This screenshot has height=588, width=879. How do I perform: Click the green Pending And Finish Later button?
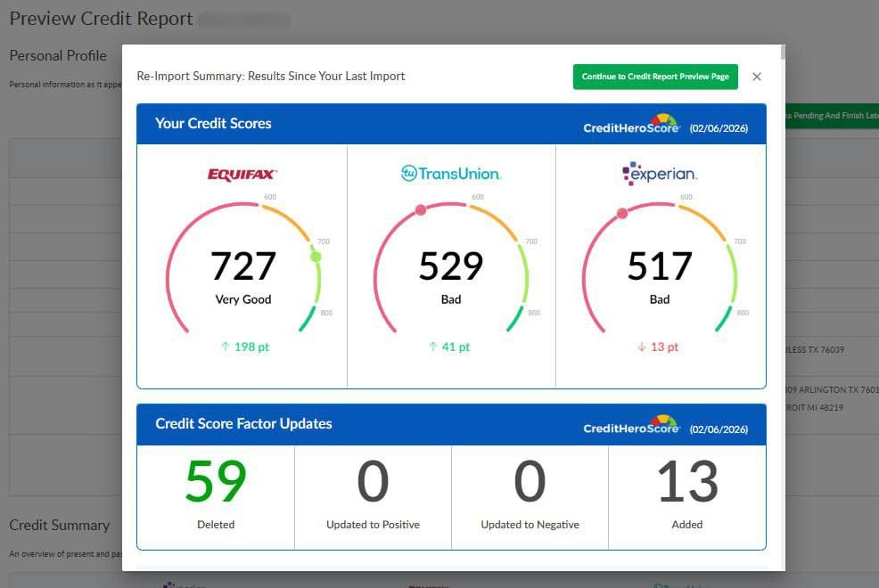coord(832,116)
